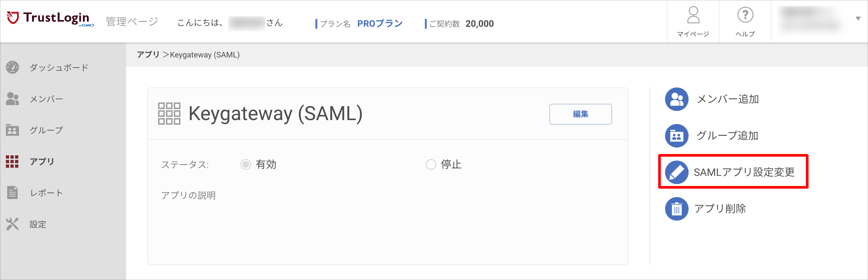Image resolution: width=868 pixels, height=280 pixels.
Task: Click the Members people icon in sidebar
Action: pos(12,99)
